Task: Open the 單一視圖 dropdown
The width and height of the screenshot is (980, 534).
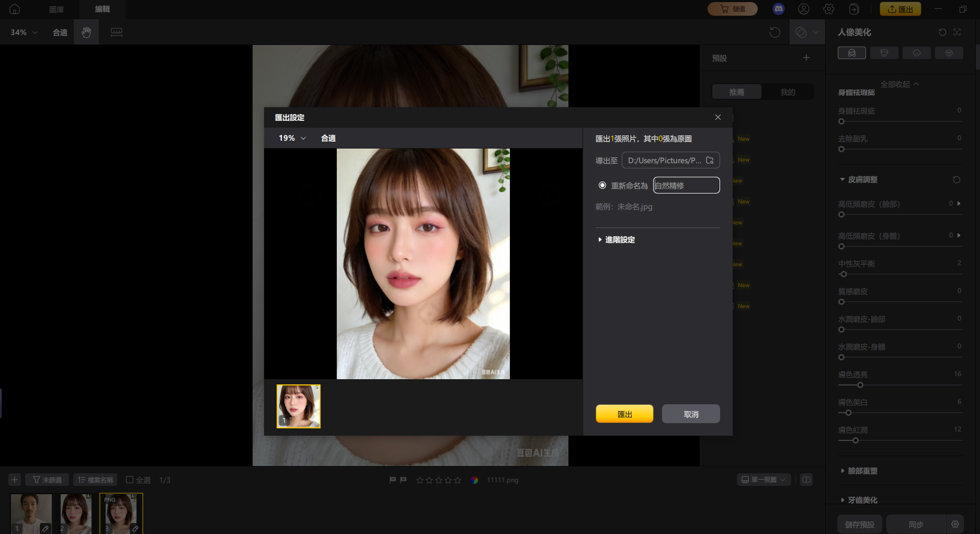Action: pyautogui.click(x=764, y=479)
